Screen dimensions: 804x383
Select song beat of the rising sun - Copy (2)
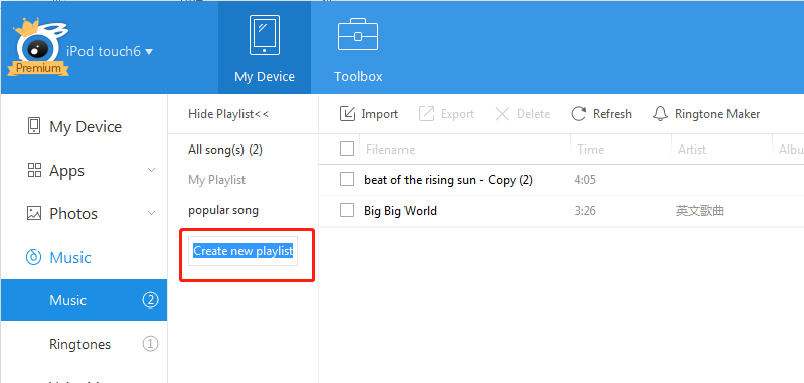[448, 180]
